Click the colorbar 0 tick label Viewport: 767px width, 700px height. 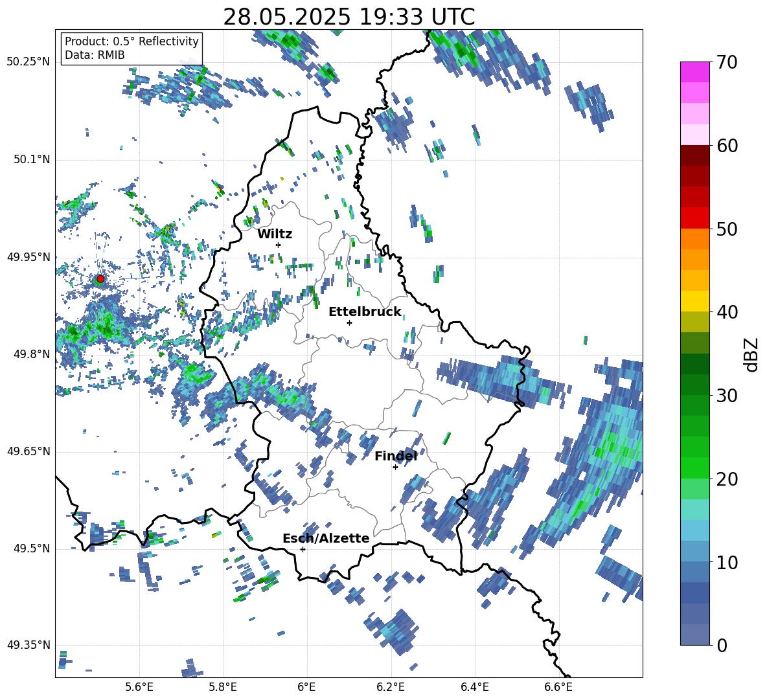coord(722,645)
